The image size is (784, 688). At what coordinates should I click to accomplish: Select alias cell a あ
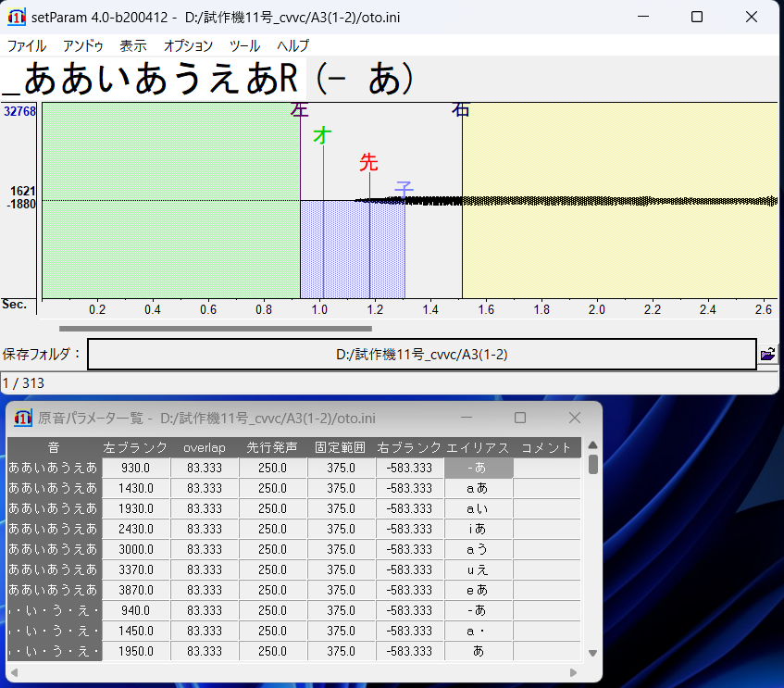click(x=478, y=488)
